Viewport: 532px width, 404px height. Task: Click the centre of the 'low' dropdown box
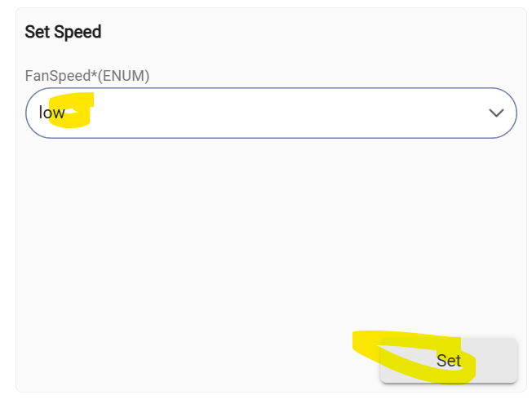tap(270, 113)
